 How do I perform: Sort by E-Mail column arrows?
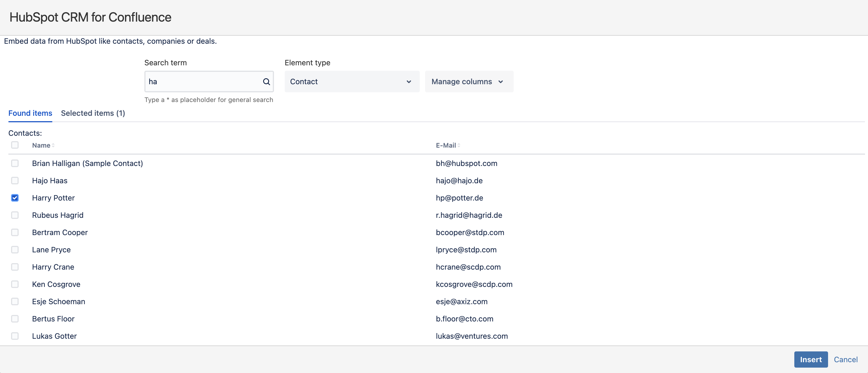tap(459, 145)
